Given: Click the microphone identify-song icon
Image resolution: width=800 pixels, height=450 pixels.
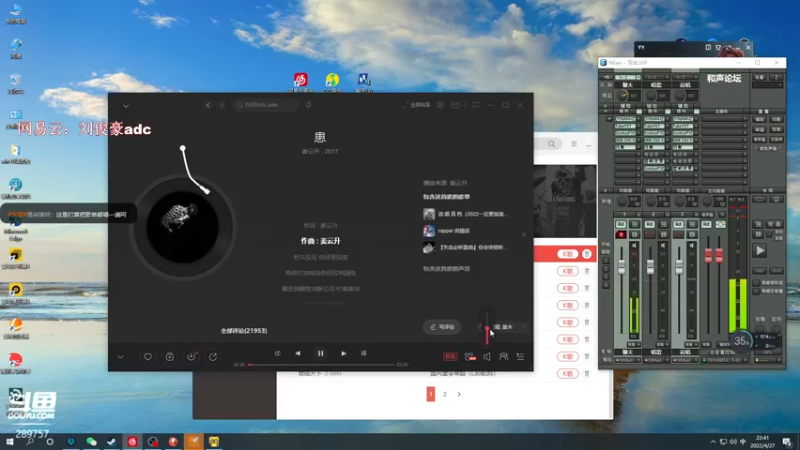Looking at the screenshot, I should (x=309, y=105).
